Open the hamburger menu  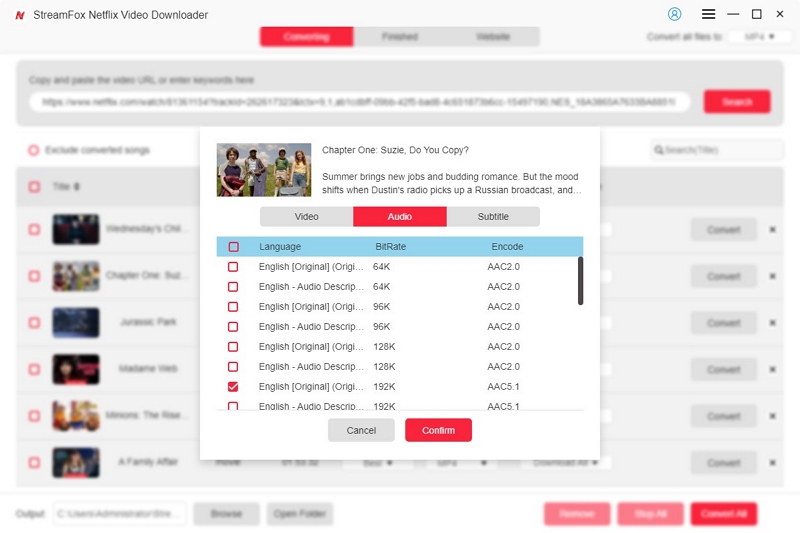coord(708,14)
